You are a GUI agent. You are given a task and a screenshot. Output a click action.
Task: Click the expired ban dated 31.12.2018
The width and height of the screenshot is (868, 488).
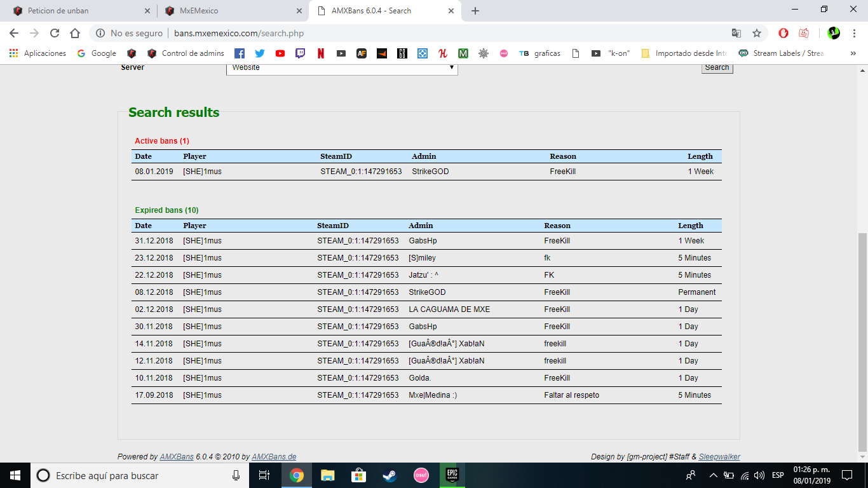click(426, 241)
